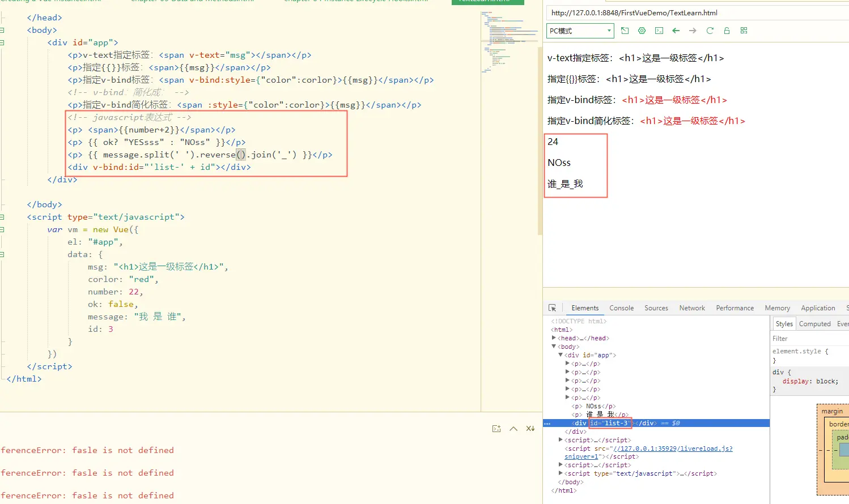This screenshot has width=849, height=504.
Task: Fold the div id="app" block in editor gutter
Action: [x=2, y=42]
